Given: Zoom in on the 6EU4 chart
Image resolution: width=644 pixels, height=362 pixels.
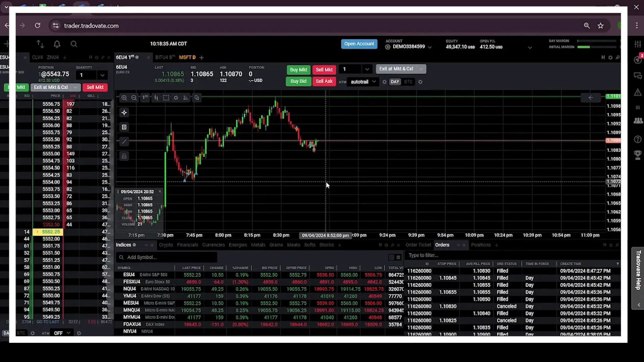Looking at the screenshot, I should tap(124, 98).
